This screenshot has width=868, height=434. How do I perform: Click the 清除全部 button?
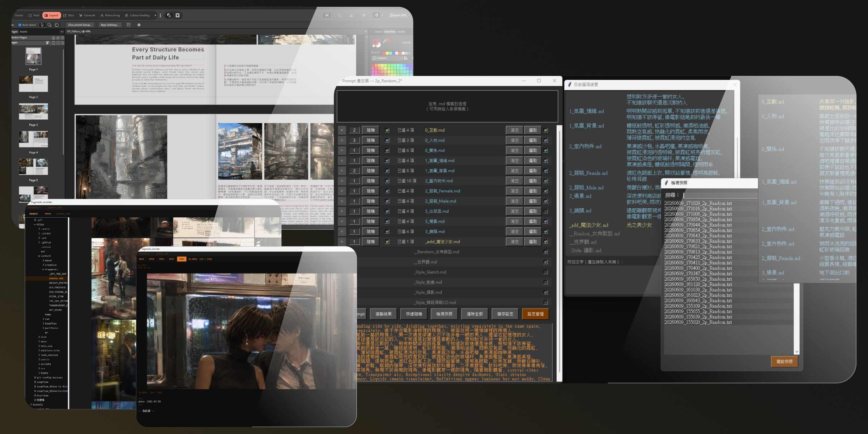(475, 314)
